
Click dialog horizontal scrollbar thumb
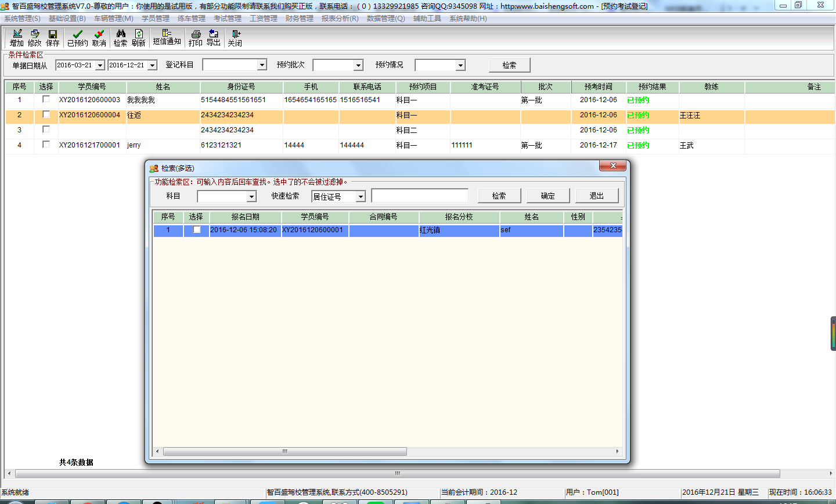[285, 451]
